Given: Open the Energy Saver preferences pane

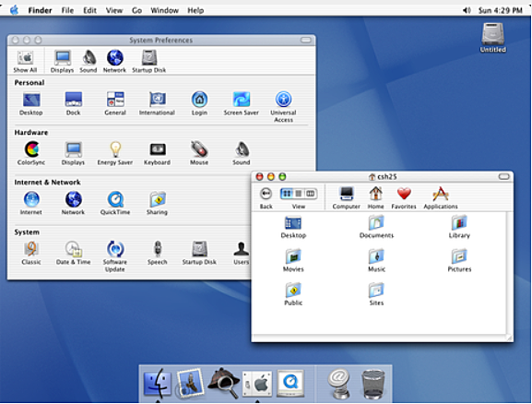Looking at the screenshot, I should pyautogui.click(x=115, y=153).
